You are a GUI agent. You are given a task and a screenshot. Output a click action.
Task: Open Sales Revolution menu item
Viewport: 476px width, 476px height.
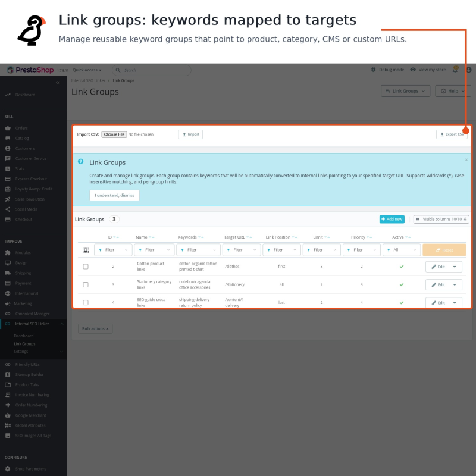point(30,199)
